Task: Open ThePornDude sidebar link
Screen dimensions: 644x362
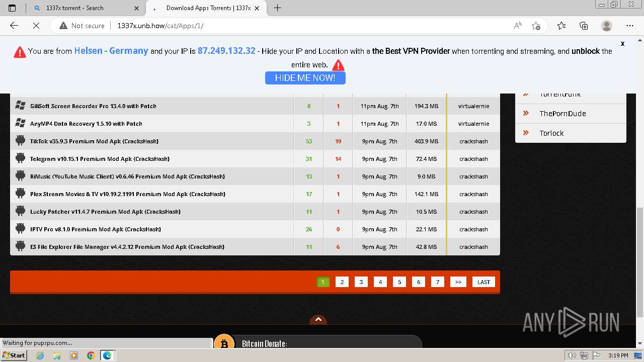Action: pyautogui.click(x=562, y=114)
